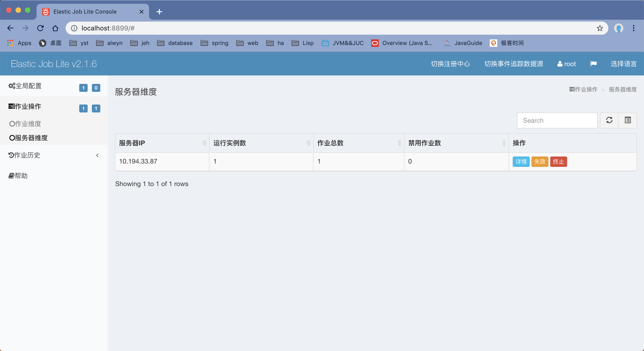
Task: Open the root user menu
Action: click(x=566, y=64)
